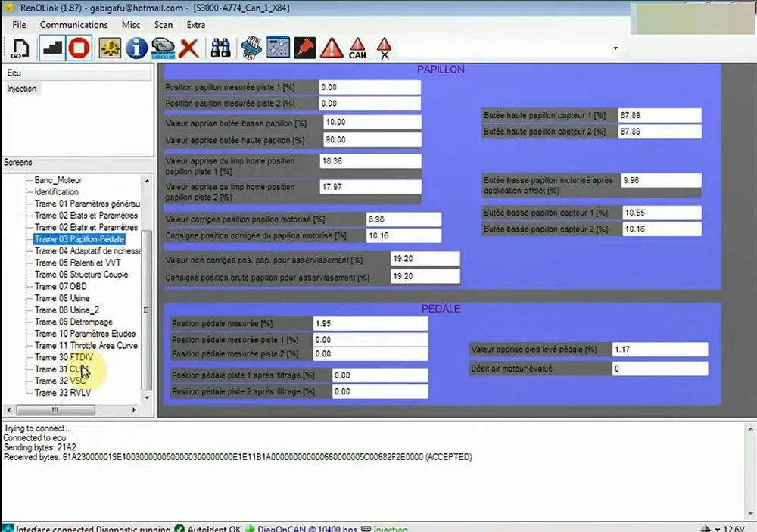757x532 pixels.
Task: Open Trame 05 Ralenti et VVT
Action: (77, 263)
